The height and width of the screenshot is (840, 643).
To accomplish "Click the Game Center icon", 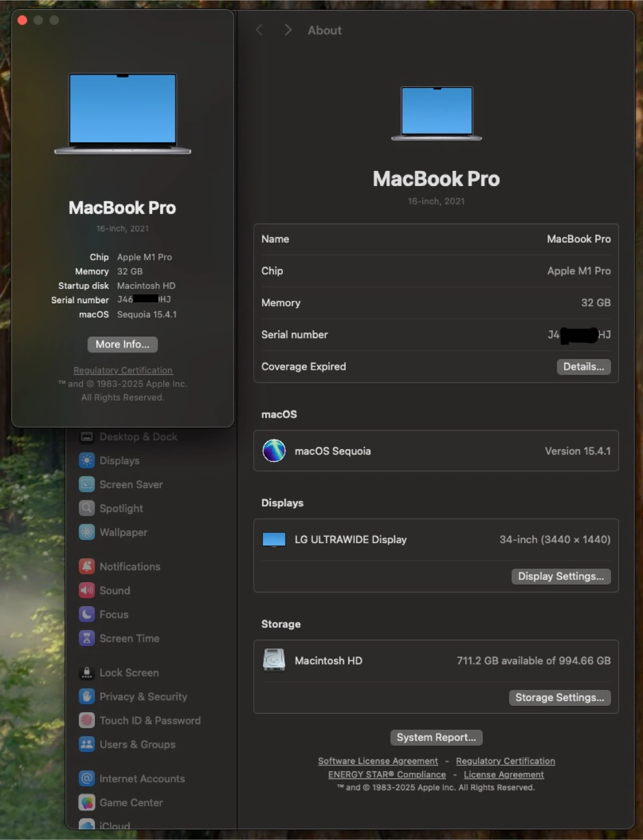I will (x=87, y=803).
